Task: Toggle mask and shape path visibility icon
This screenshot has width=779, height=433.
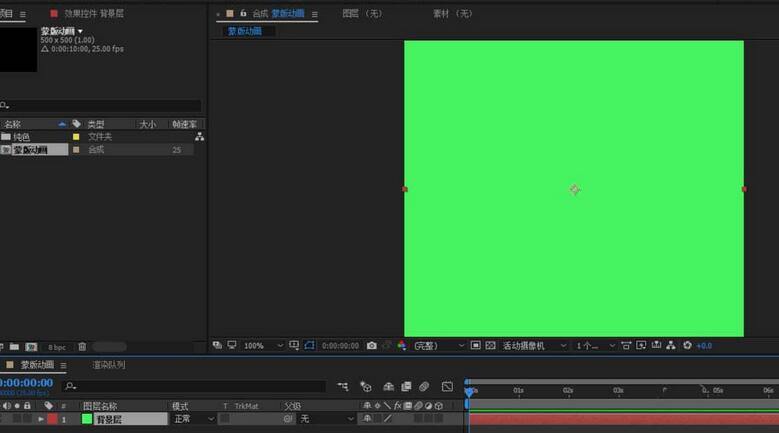Action: point(309,345)
